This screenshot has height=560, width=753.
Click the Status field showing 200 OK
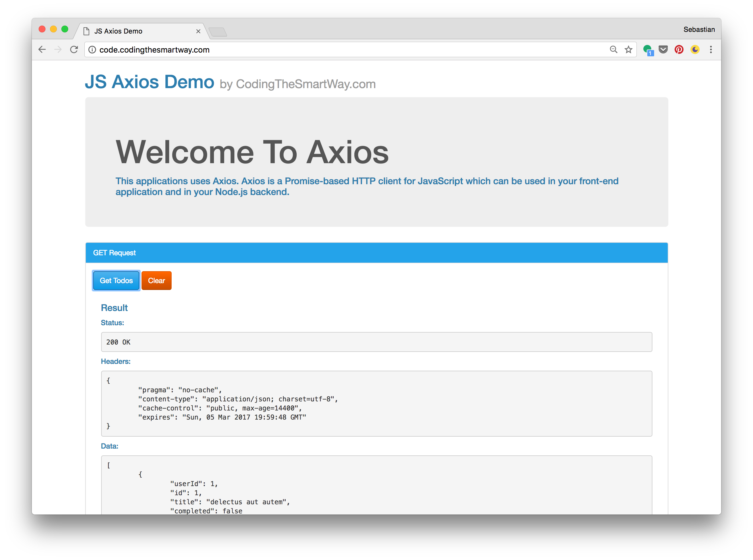pos(376,342)
